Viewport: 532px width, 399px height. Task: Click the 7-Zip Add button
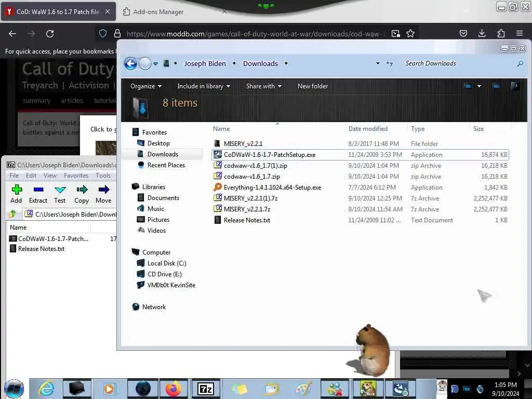(x=16, y=194)
